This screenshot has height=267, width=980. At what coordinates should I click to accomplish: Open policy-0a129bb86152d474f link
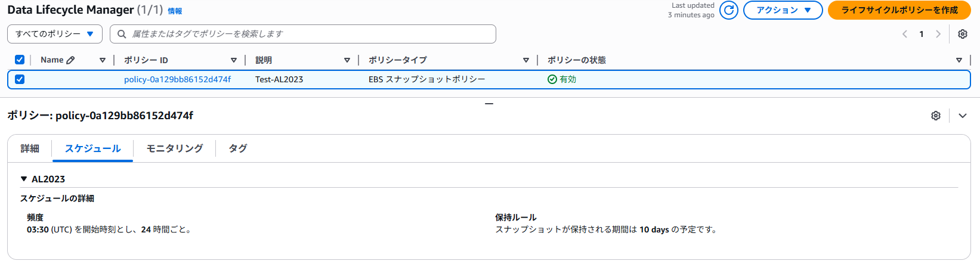[x=177, y=79]
